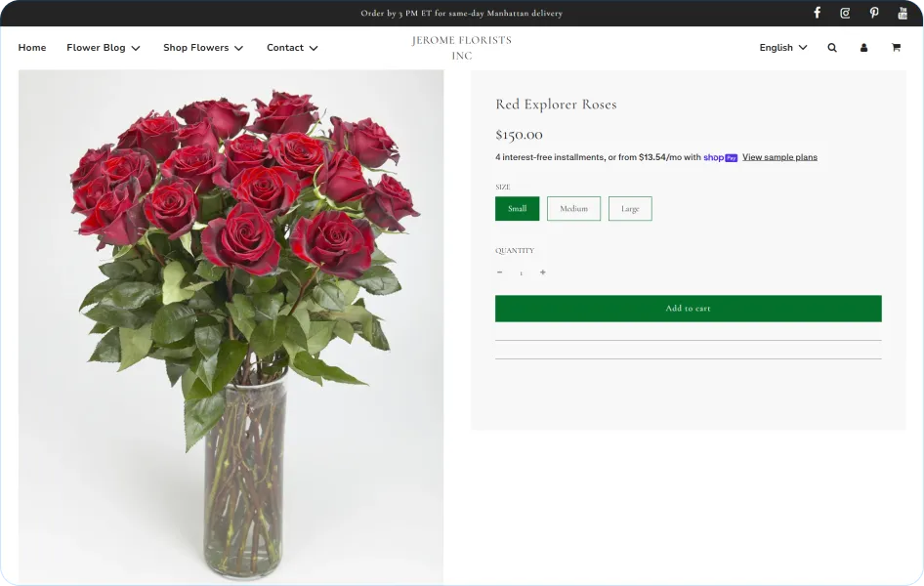Open the Instagram social link
Viewport: 924px width, 586px height.
pos(845,13)
